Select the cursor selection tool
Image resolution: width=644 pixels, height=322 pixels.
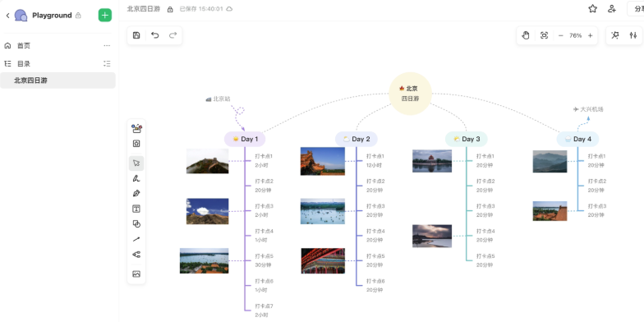click(x=136, y=163)
